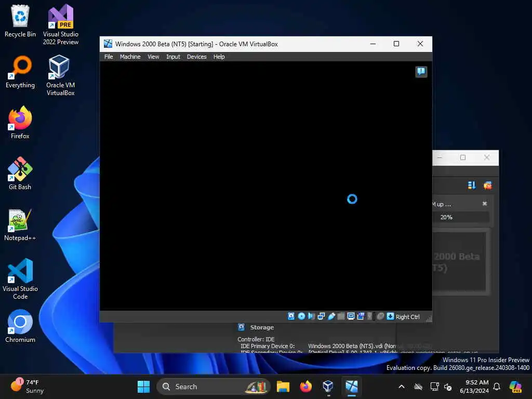Click the USB devices icon in the VM status bar

point(331,316)
